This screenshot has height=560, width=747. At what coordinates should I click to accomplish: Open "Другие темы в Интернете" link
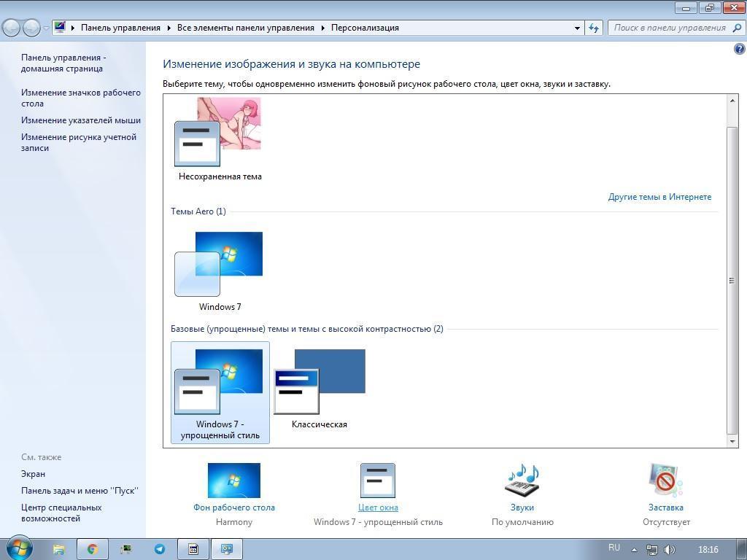click(659, 197)
